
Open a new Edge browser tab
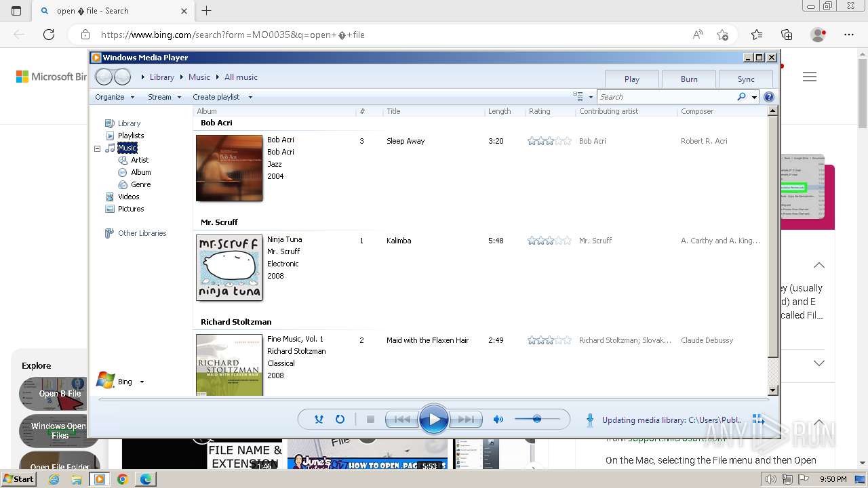coord(207,10)
